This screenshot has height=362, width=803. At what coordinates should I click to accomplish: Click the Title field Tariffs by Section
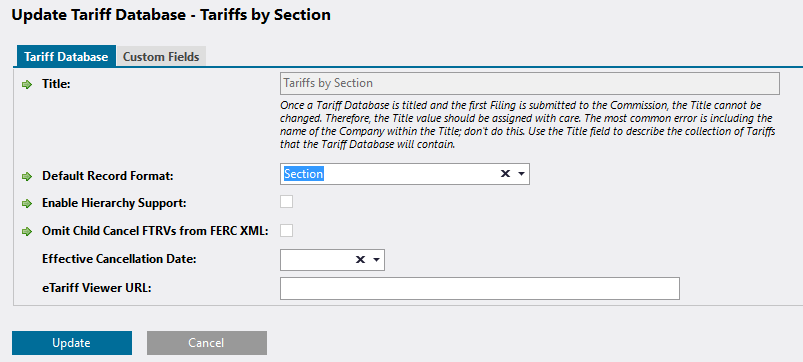(x=530, y=83)
